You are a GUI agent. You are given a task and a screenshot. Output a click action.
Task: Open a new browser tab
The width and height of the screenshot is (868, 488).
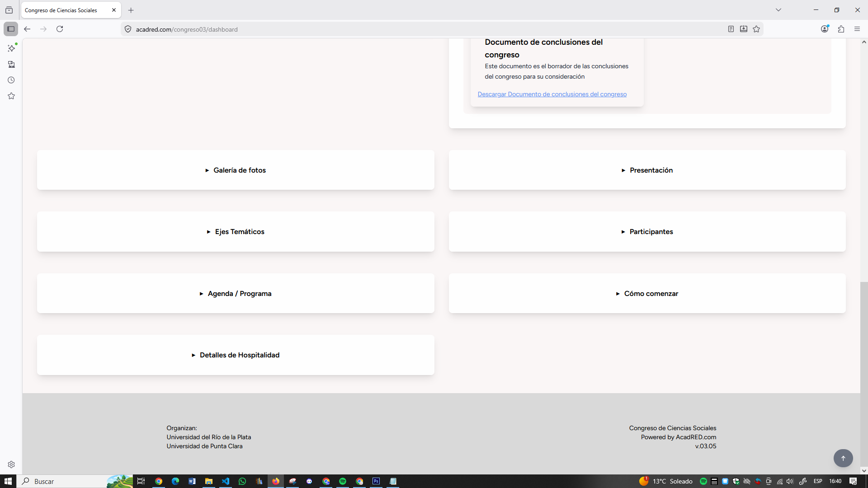click(x=131, y=10)
